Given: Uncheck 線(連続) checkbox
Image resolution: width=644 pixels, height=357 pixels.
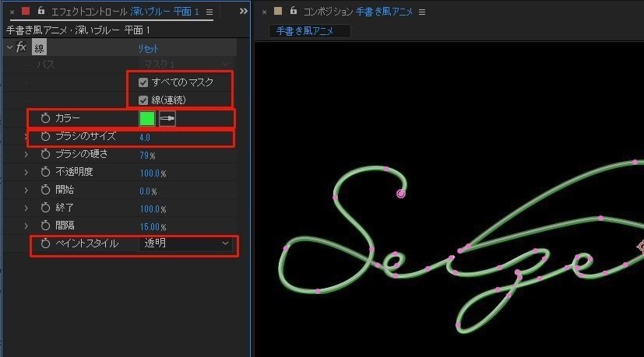Looking at the screenshot, I should pyautogui.click(x=143, y=100).
